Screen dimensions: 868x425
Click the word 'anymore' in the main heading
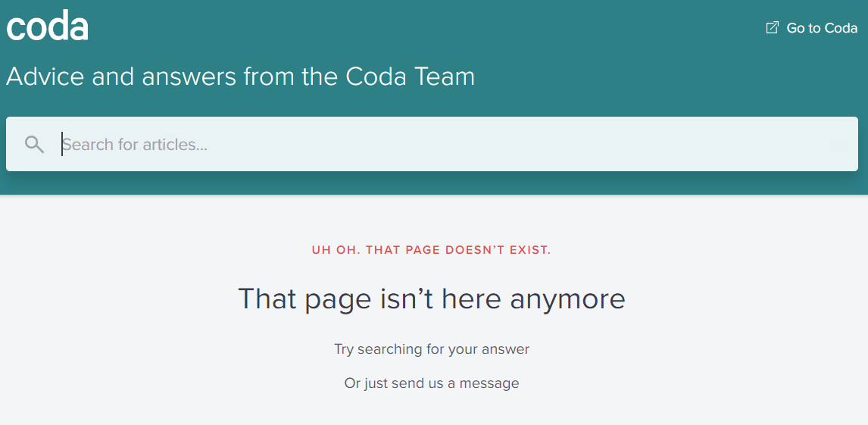point(567,298)
